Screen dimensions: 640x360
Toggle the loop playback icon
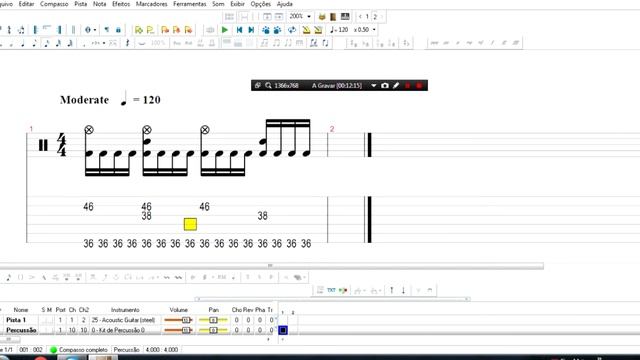point(292,30)
